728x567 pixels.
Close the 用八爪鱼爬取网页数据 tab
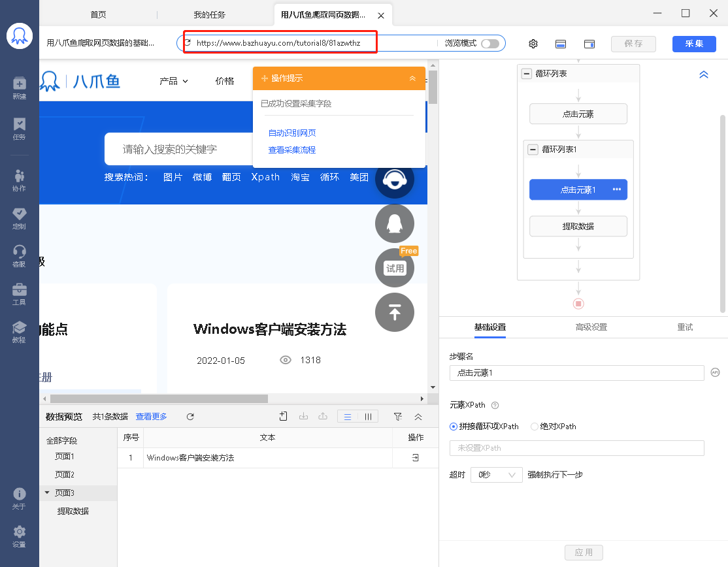click(x=381, y=16)
